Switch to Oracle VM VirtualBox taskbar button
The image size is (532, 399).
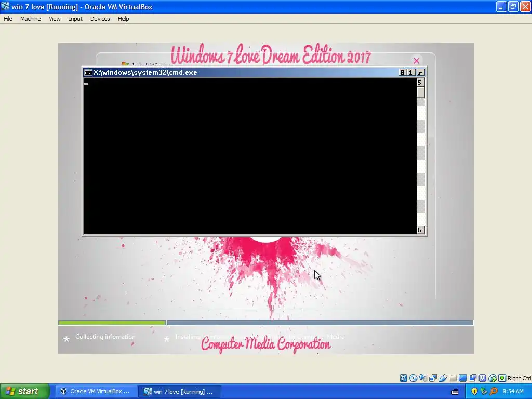[96, 391]
